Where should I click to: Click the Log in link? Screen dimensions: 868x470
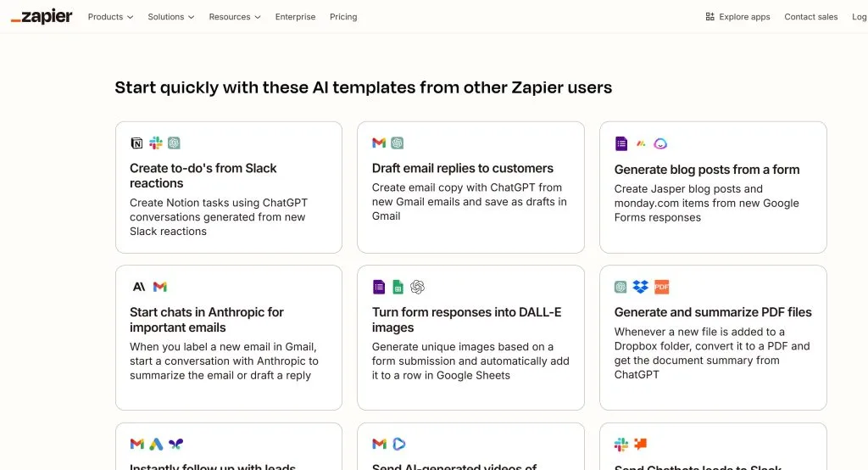[860, 17]
